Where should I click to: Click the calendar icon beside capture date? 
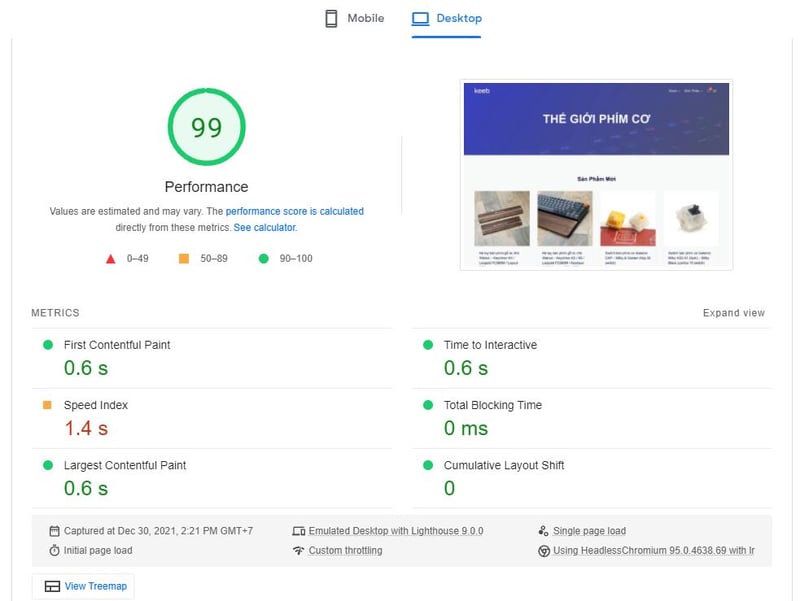point(55,531)
